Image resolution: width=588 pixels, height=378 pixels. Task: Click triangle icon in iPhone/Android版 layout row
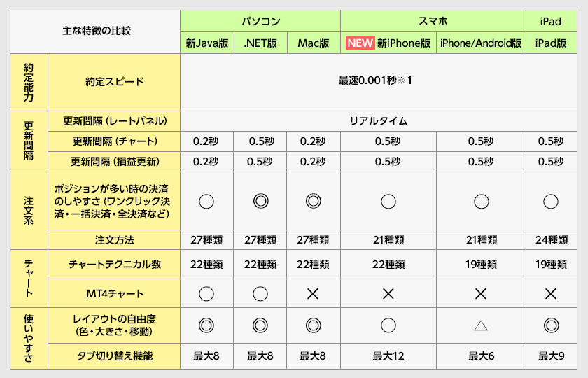point(481,325)
